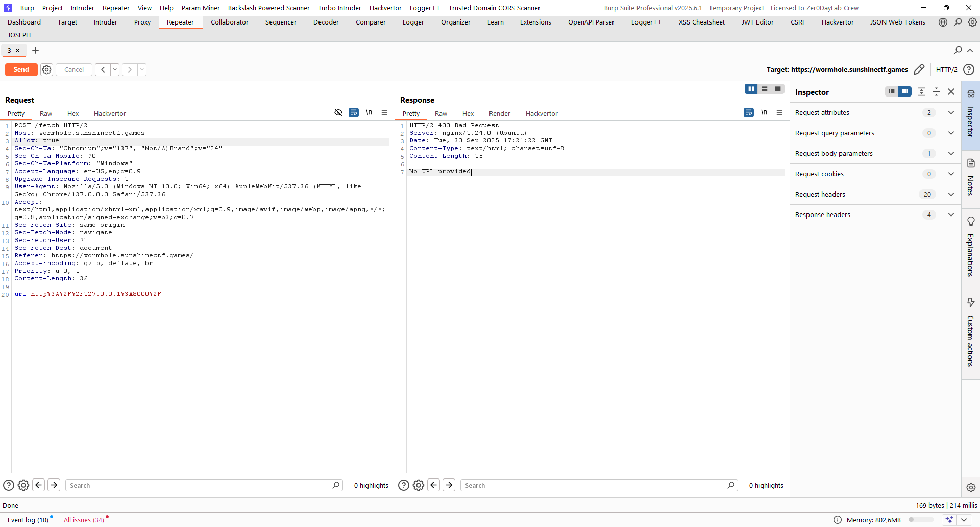Screen dimensions: 980x527
Task: Dock Inspector layout left option
Action: click(891, 91)
